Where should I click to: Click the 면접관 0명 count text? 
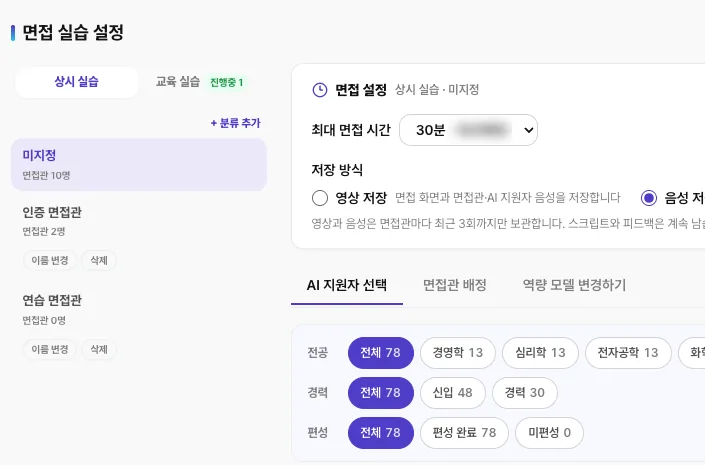pyautogui.click(x=44, y=321)
